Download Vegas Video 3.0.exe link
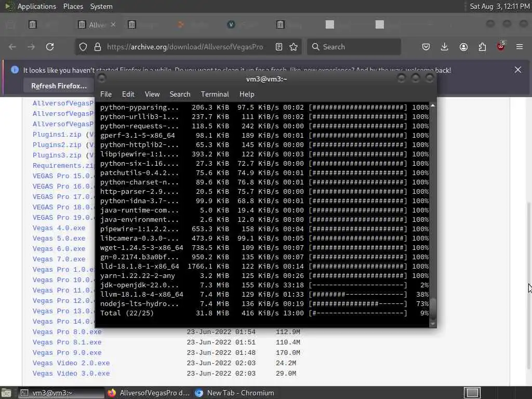This screenshot has height=399, width=532. [x=71, y=374]
